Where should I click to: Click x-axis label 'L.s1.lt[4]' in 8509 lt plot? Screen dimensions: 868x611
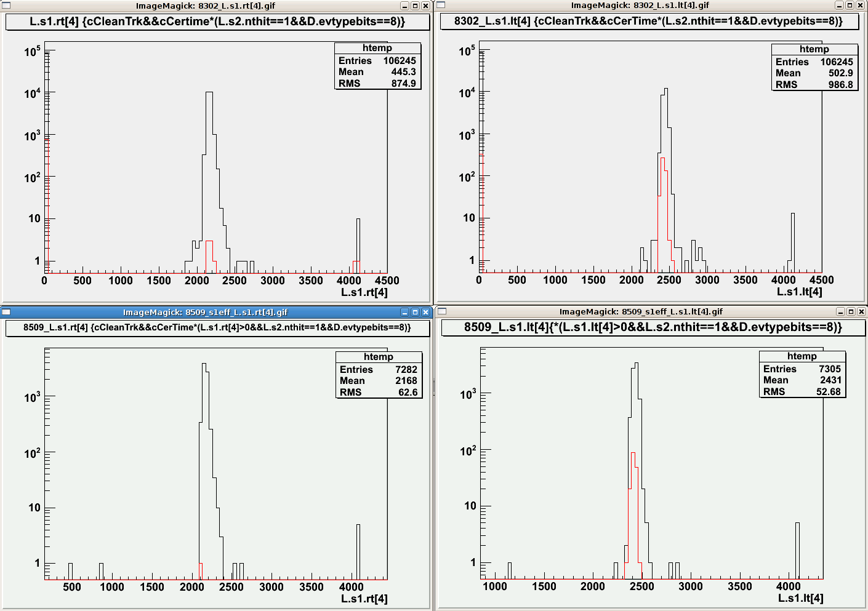coord(801,598)
